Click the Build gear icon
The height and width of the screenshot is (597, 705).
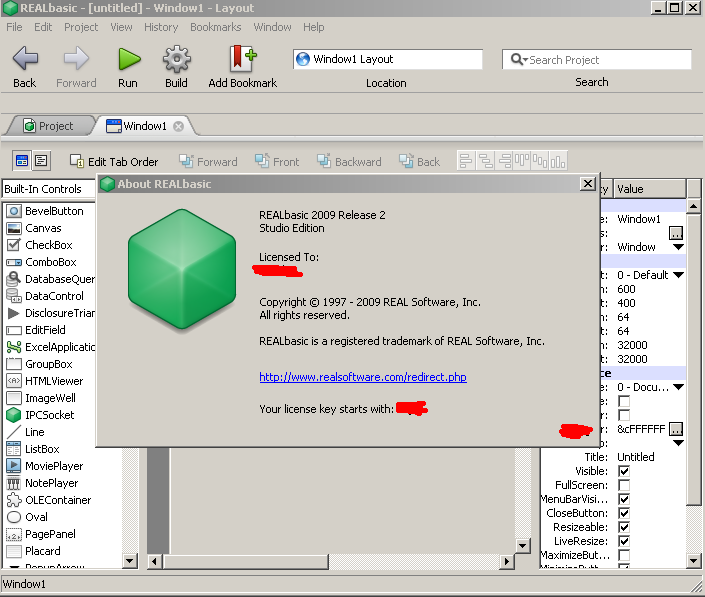coord(176,59)
